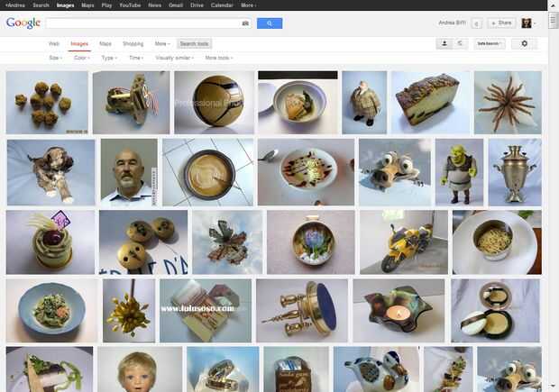Switch to the Web results tab

pos(54,43)
